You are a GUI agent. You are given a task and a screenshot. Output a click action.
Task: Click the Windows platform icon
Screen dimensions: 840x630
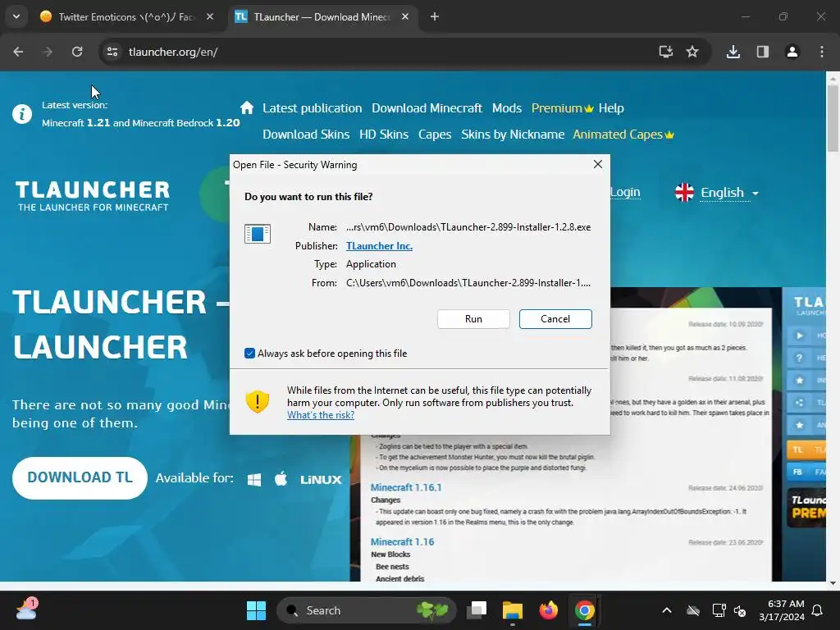click(254, 479)
